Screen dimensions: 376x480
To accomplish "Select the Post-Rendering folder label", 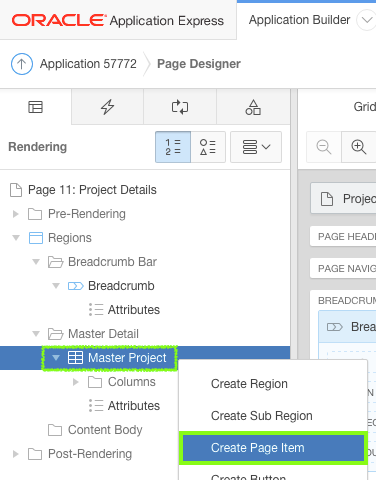I will (90, 454).
